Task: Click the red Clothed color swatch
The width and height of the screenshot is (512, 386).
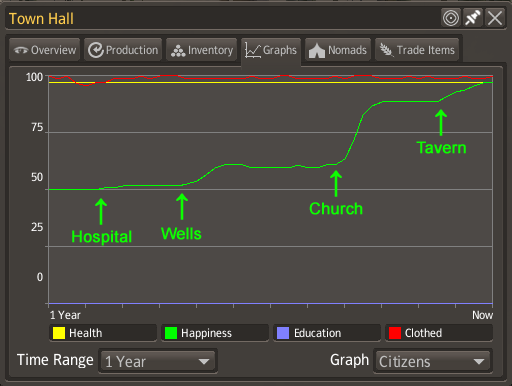Action: pyautogui.click(x=395, y=333)
